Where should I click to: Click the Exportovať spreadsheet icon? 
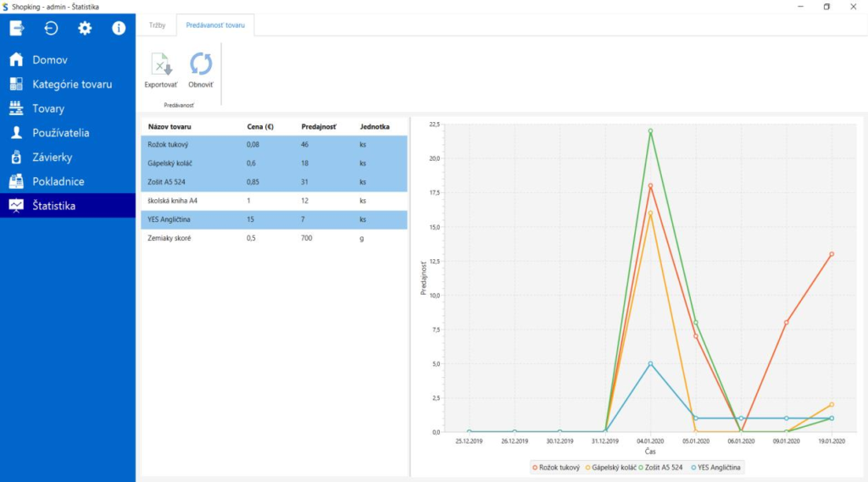coord(160,65)
